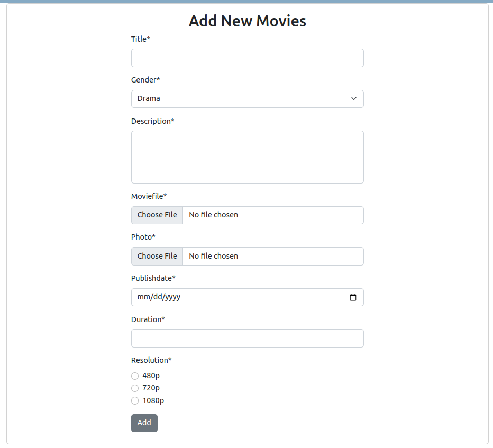Click the Add New Movies heading
Viewport: 493px width, 448px height.
point(248,21)
